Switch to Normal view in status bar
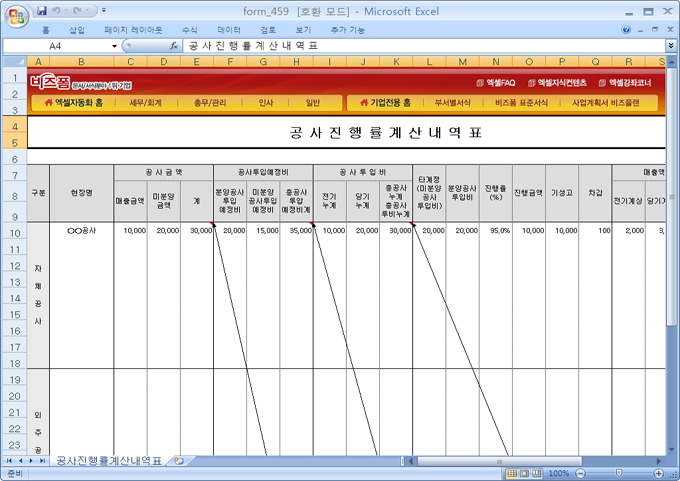680x481 pixels. (511, 473)
